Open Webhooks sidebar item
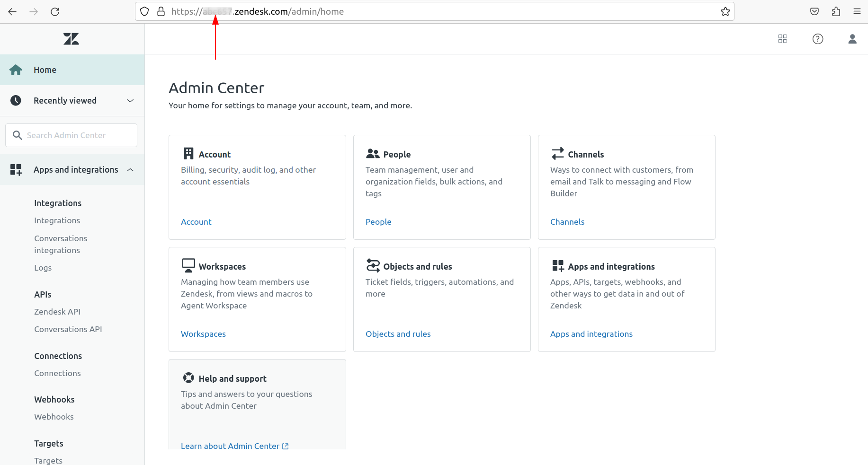The image size is (868, 465). [x=54, y=417]
